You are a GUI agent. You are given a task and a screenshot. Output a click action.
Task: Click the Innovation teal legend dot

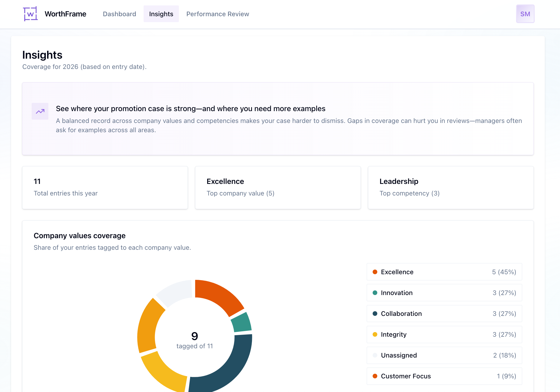375,293
